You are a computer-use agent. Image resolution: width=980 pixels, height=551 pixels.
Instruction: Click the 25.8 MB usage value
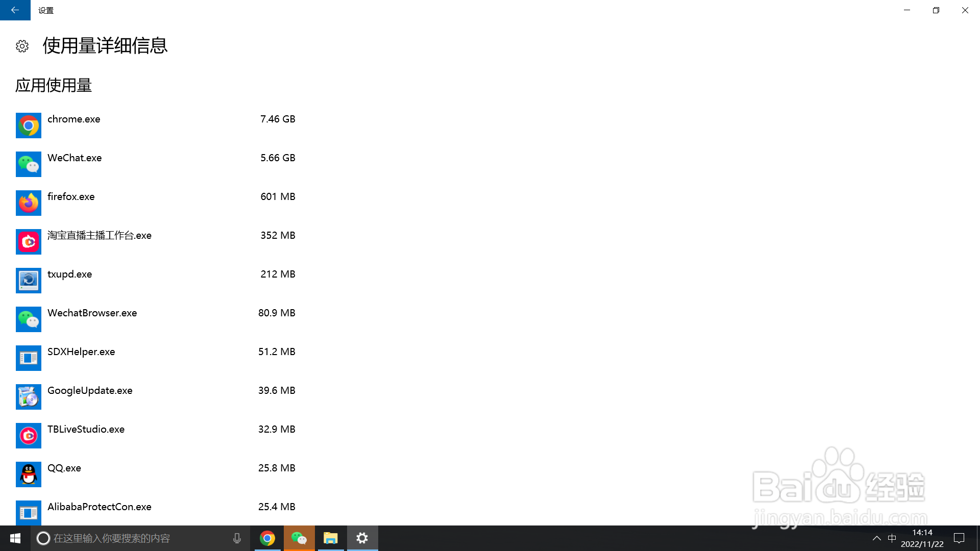[x=277, y=468]
